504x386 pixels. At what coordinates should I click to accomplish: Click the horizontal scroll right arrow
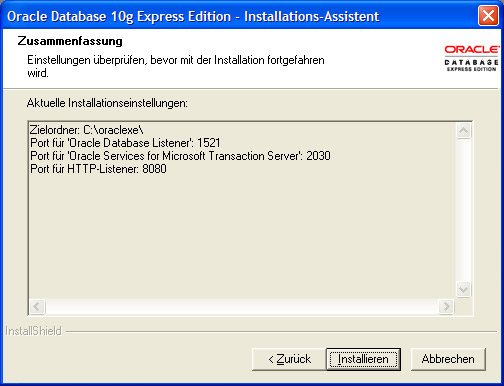pyautogui.click(x=446, y=306)
